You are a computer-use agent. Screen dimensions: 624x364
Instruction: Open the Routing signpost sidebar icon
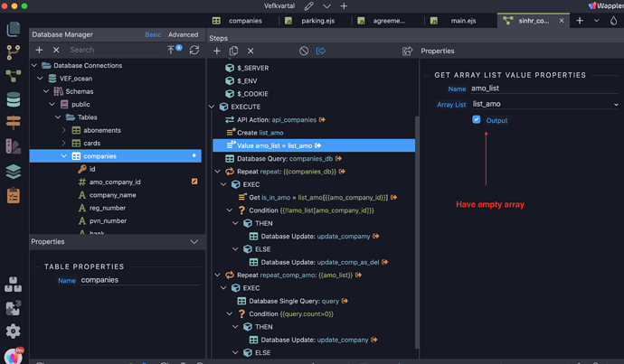[14, 123]
